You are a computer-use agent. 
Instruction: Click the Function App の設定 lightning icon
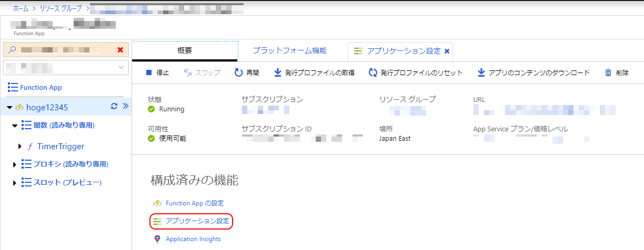[x=157, y=203]
